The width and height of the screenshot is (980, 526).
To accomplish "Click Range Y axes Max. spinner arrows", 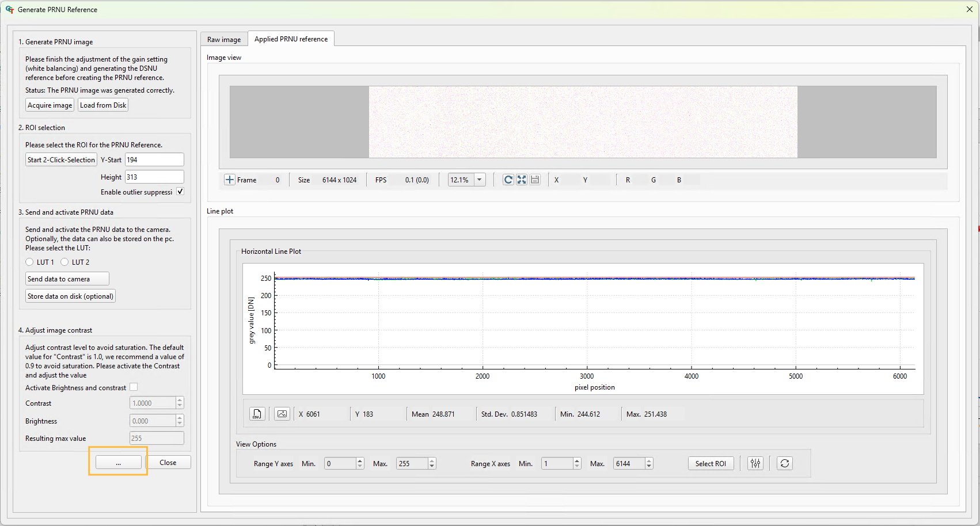I will click(432, 463).
